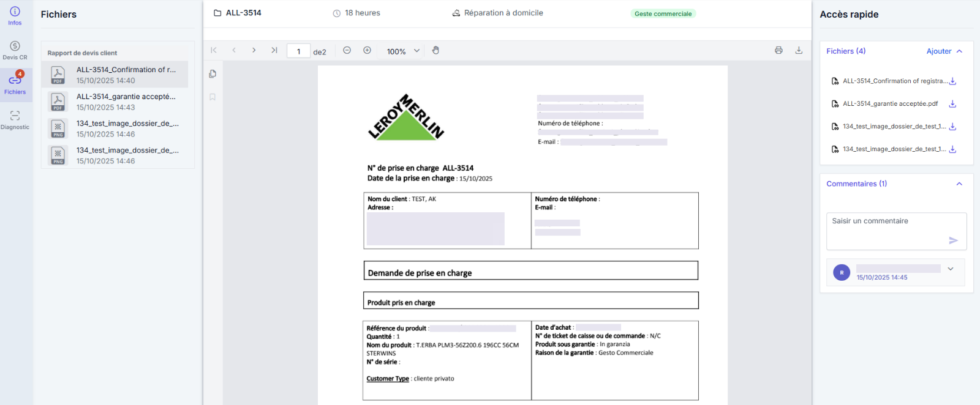Go to next page in PDF viewer

click(254, 50)
